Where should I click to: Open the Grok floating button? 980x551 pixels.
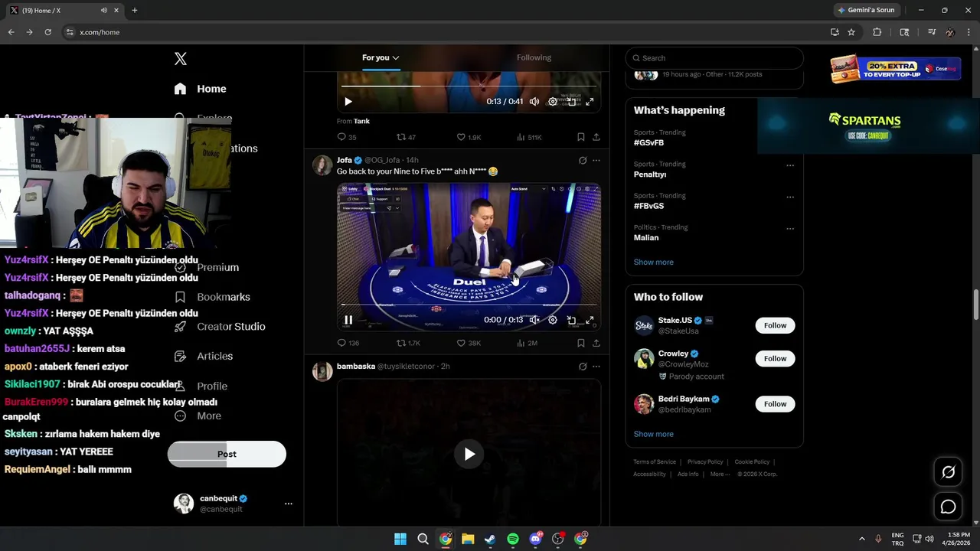(x=948, y=472)
